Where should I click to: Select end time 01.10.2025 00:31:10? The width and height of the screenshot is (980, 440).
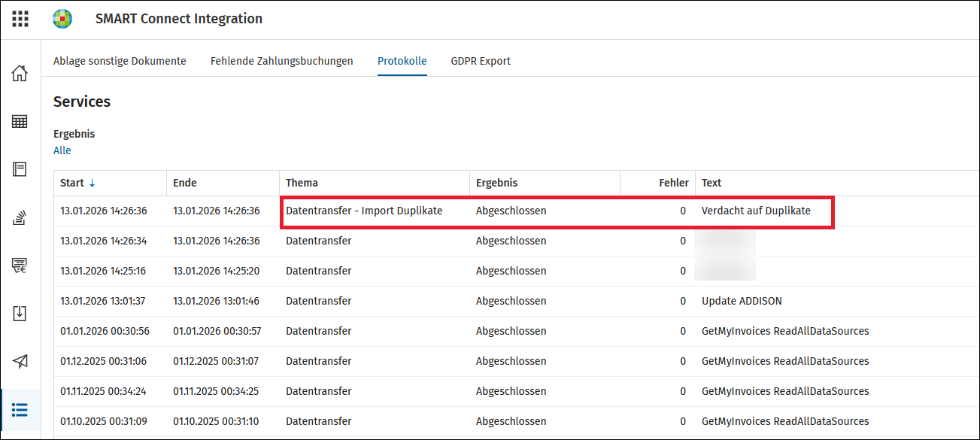tap(217, 422)
